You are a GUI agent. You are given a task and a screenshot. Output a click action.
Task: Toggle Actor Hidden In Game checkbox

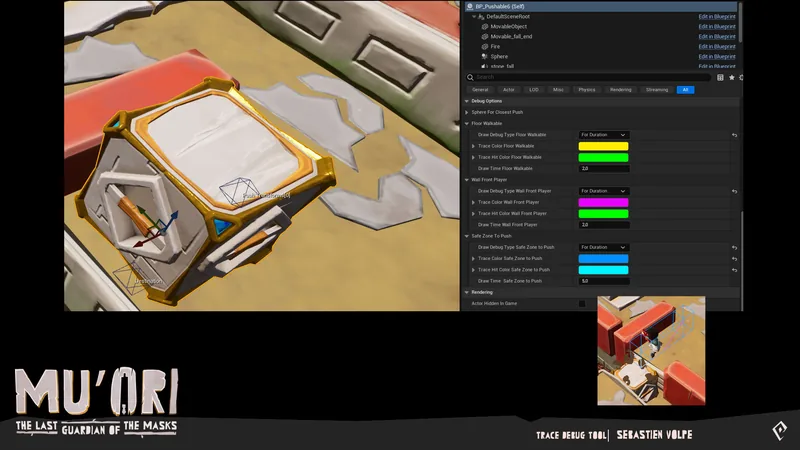tap(582, 304)
